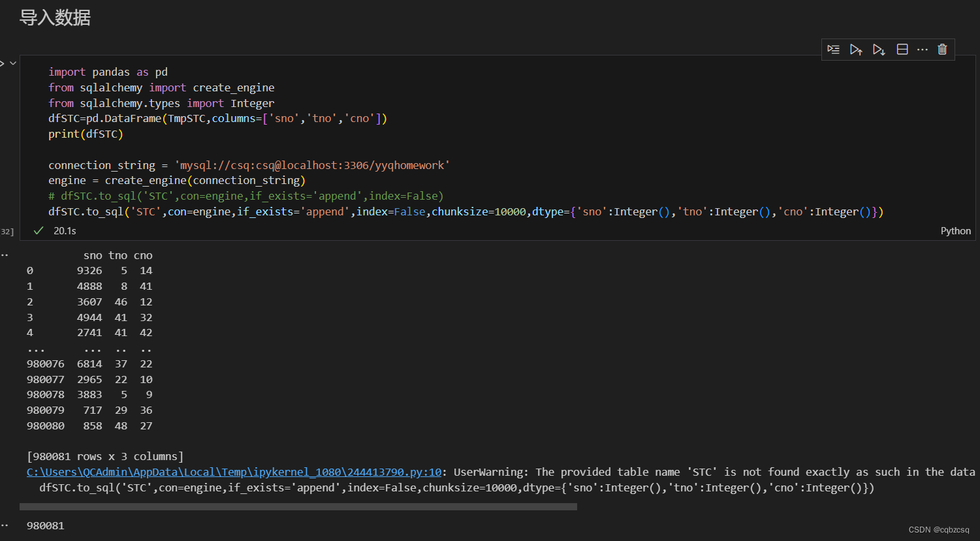Collapse cell output using top '··' control
980x541 pixels.
coord(5,254)
